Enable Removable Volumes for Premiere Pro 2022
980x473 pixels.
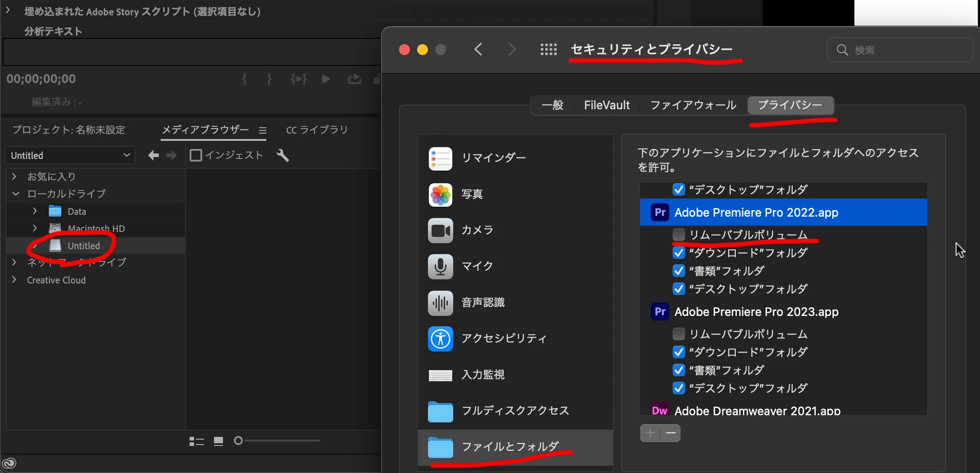(678, 235)
